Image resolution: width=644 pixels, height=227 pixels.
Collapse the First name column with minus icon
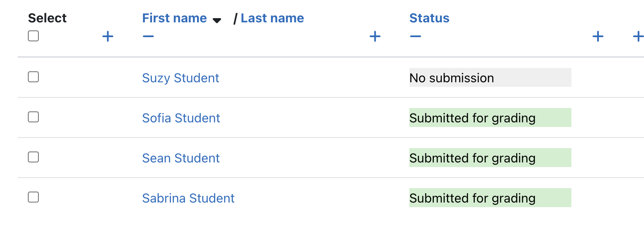(x=148, y=37)
